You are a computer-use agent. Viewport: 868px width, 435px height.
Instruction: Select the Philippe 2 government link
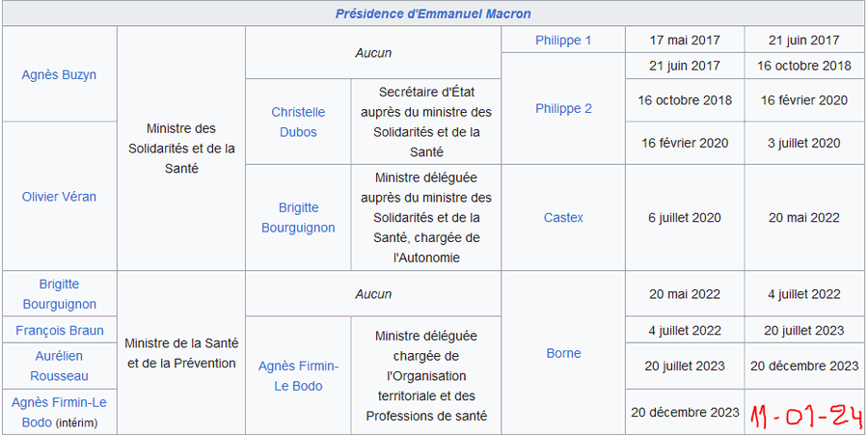(x=563, y=108)
